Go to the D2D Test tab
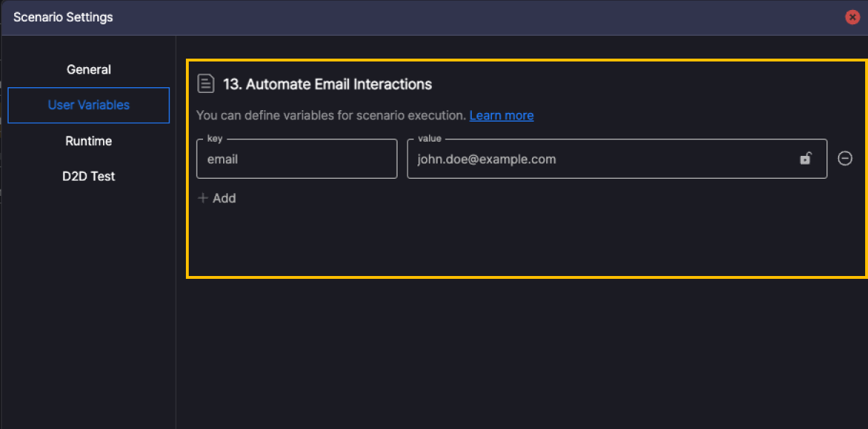Screen dimensions: 868x429 (x=89, y=176)
